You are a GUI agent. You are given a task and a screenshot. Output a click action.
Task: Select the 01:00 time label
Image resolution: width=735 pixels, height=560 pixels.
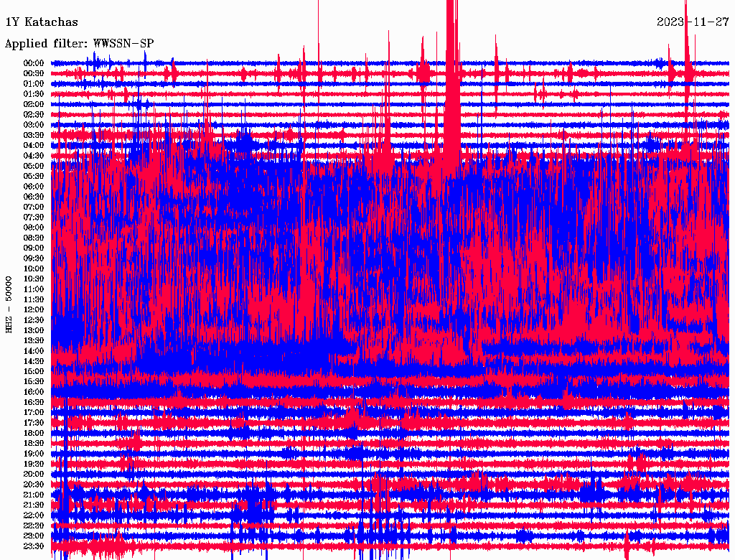coord(34,84)
